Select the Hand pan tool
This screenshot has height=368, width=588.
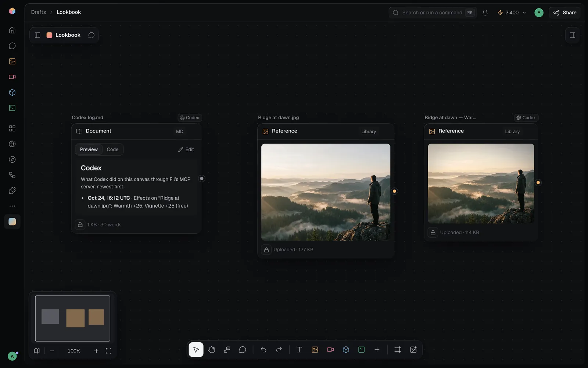(212, 350)
